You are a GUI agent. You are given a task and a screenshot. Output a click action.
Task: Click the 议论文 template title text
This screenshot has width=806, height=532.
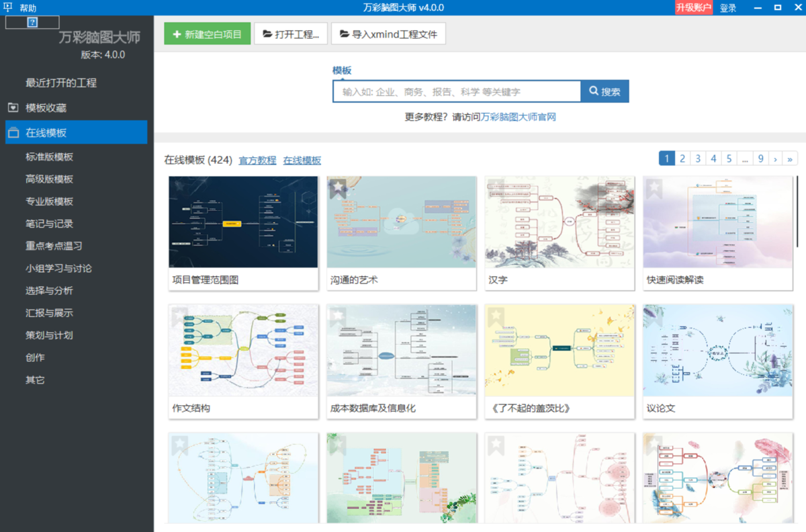click(661, 408)
